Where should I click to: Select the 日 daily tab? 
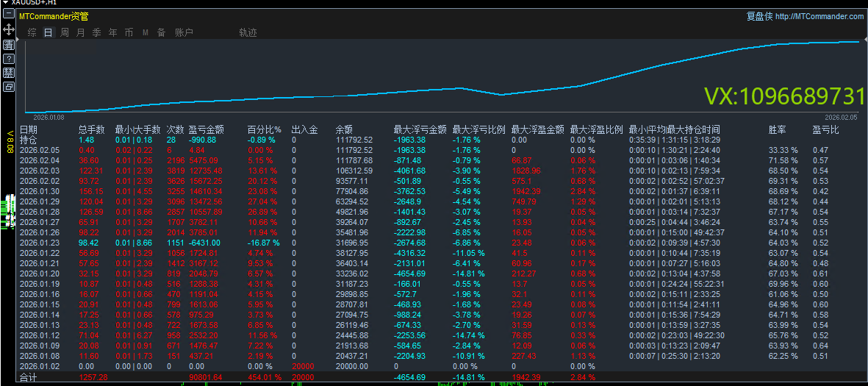pyautogui.click(x=48, y=32)
